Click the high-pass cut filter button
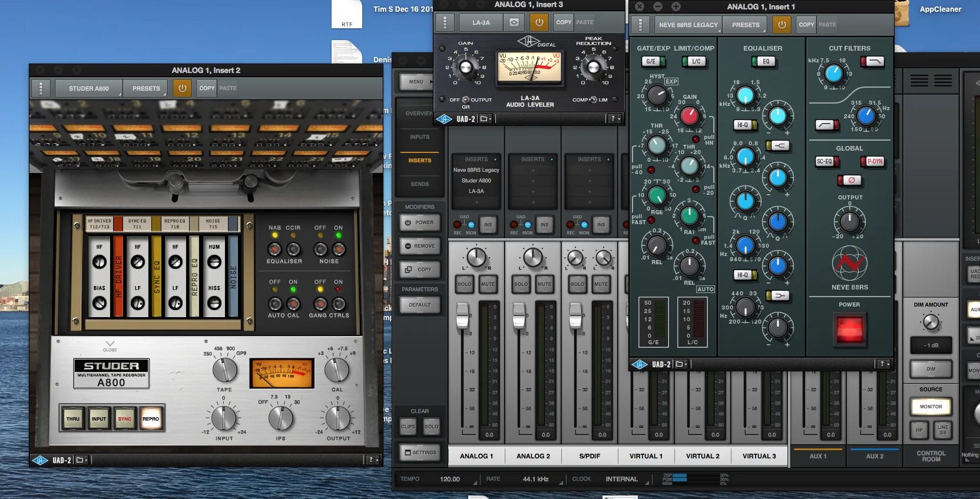This screenshot has height=499, width=980. [x=827, y=125]
